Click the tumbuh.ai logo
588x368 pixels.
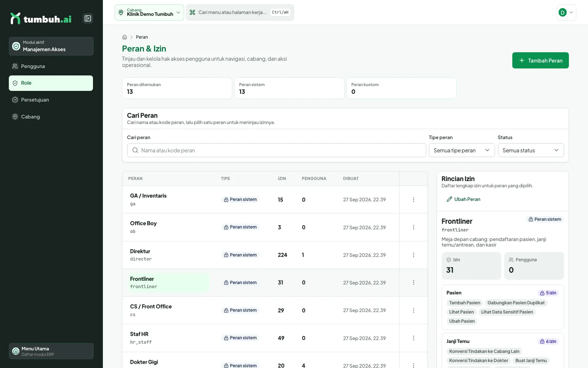point(41,19)
